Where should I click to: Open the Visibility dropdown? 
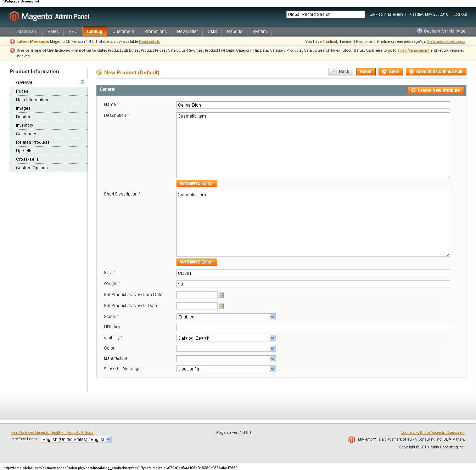[272, 338]
